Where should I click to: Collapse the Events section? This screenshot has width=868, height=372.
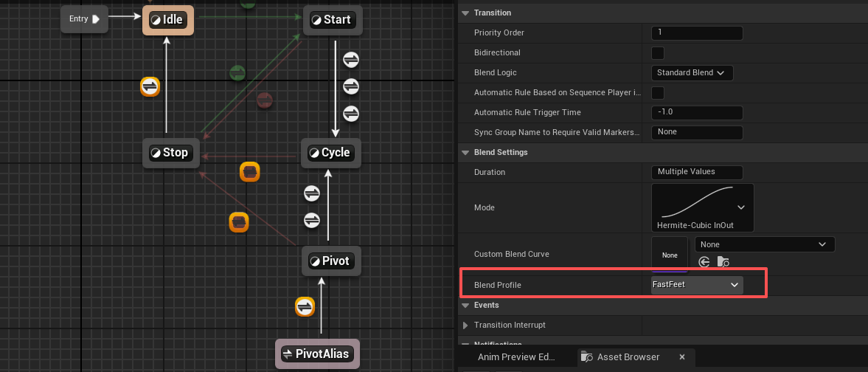tap(465, 306)
